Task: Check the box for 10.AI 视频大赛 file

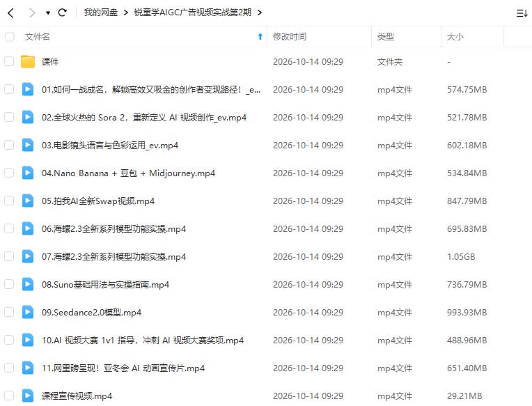Action: coord(9,340)
